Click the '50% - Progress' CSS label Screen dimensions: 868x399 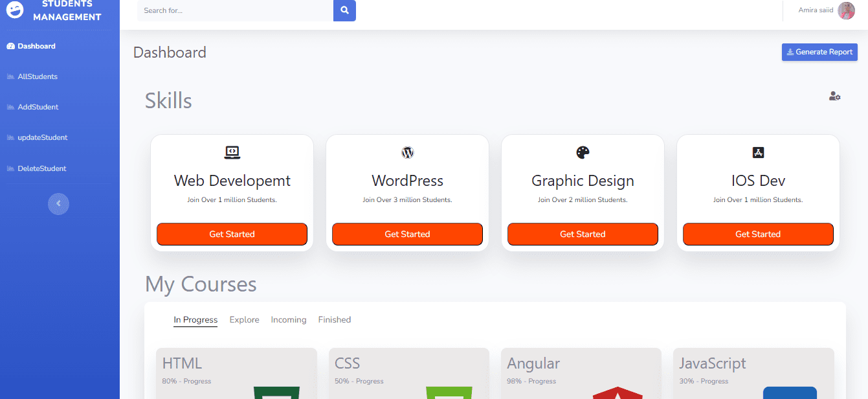tap(359, 381)
